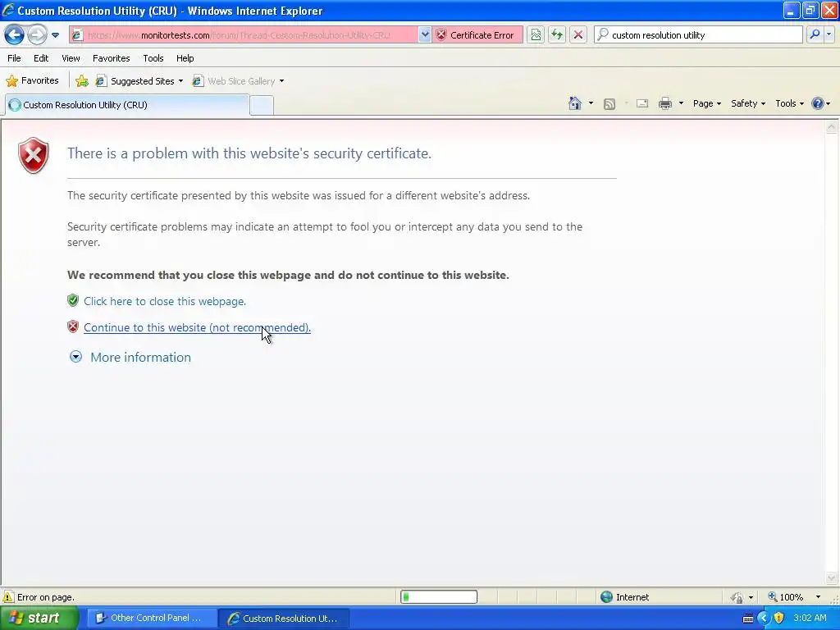Open the search provider dropdown arrow
Image resolution: width=840 pixels, height=630 pixels.
point(829,34)
